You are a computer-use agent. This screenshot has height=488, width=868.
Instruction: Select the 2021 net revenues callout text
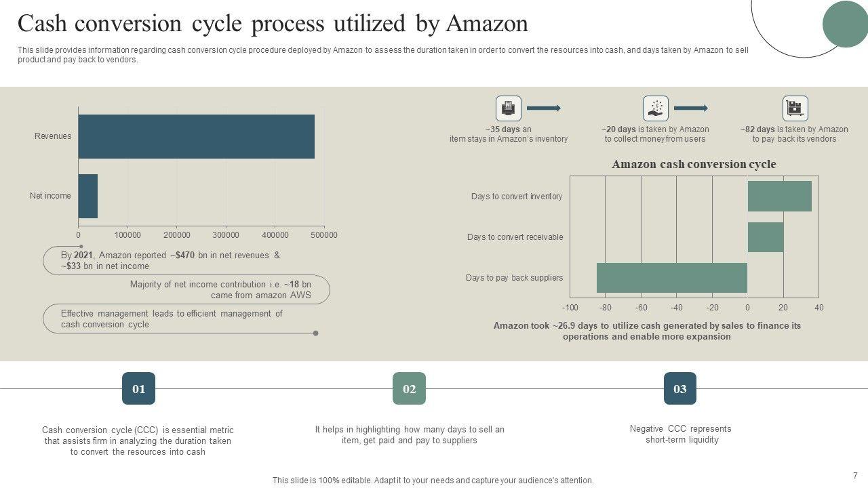170,261
